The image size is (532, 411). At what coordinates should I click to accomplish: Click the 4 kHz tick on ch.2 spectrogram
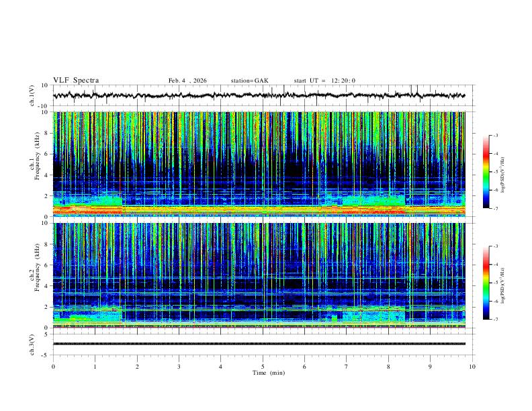point(46,286)
